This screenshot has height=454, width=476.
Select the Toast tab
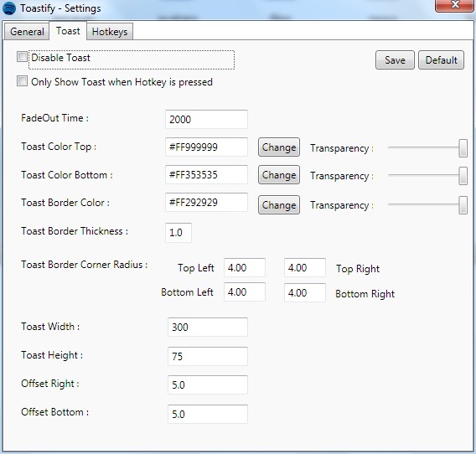[68, 31]
